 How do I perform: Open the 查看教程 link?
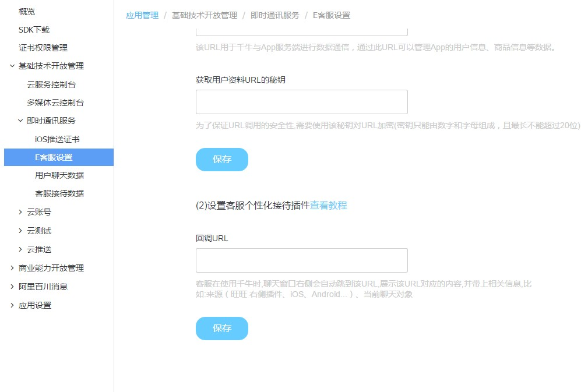(x=328, y=205)
